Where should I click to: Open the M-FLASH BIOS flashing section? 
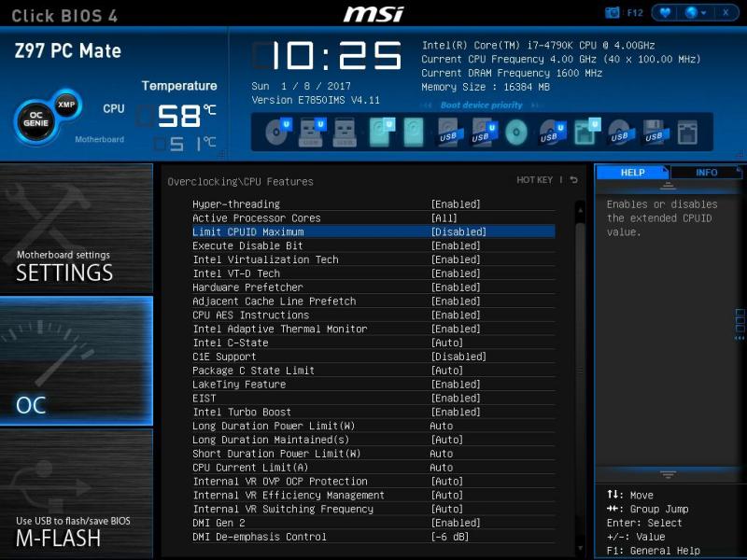[x=77, y=493]
